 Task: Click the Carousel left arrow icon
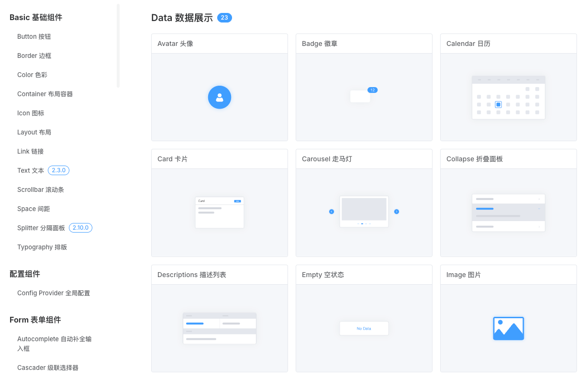point(332,212)
